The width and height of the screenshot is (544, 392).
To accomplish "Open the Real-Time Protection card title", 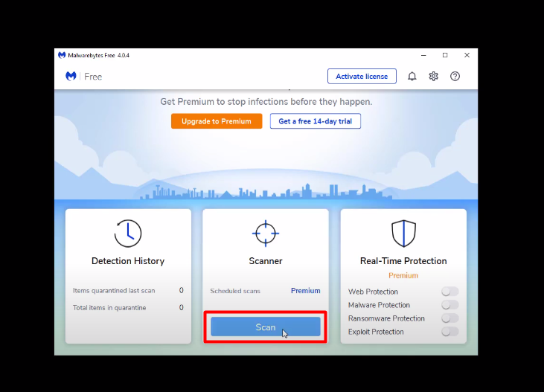I will click(403, 261).
